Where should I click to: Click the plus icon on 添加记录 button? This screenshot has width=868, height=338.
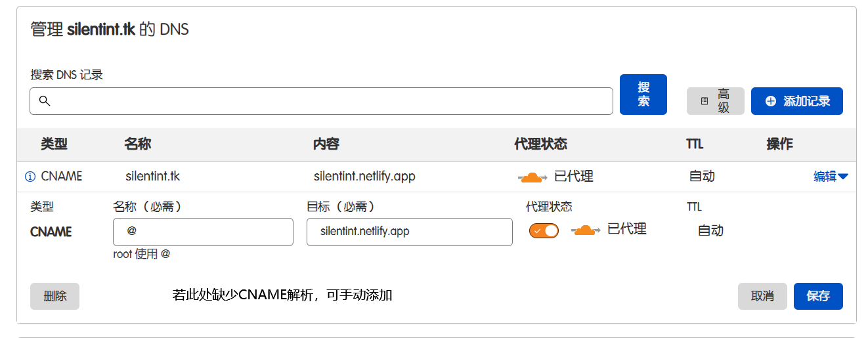click(771, 101)
